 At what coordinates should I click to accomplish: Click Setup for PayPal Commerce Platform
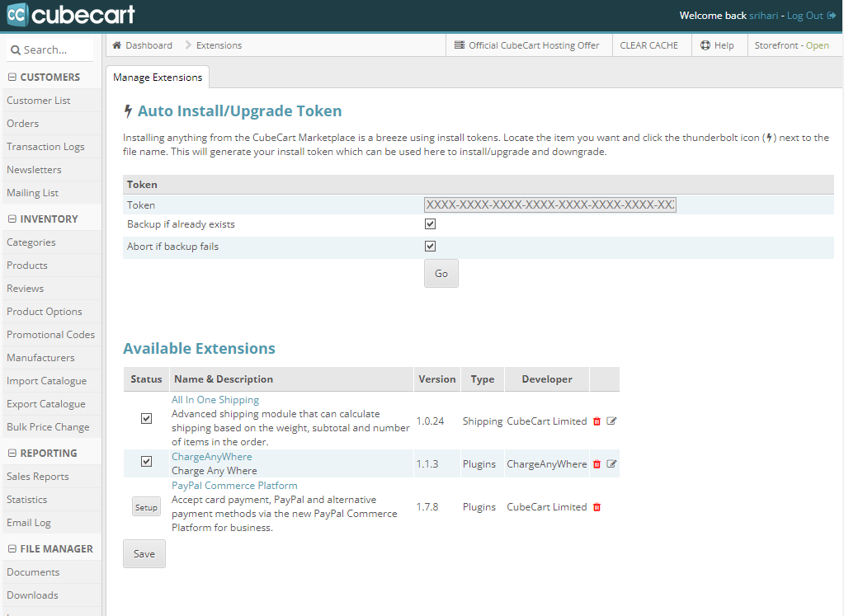tap(146, 507)
